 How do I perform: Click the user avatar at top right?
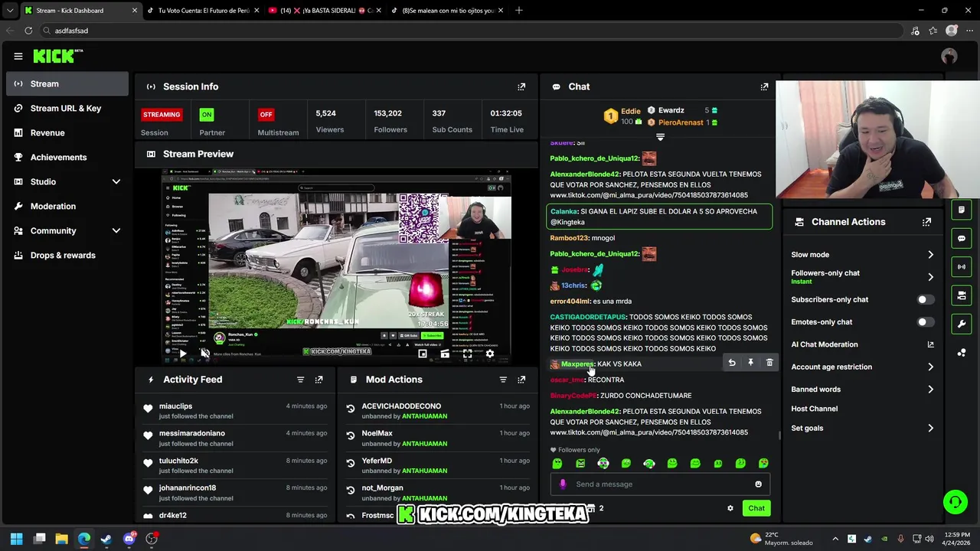tap(949, 56)
